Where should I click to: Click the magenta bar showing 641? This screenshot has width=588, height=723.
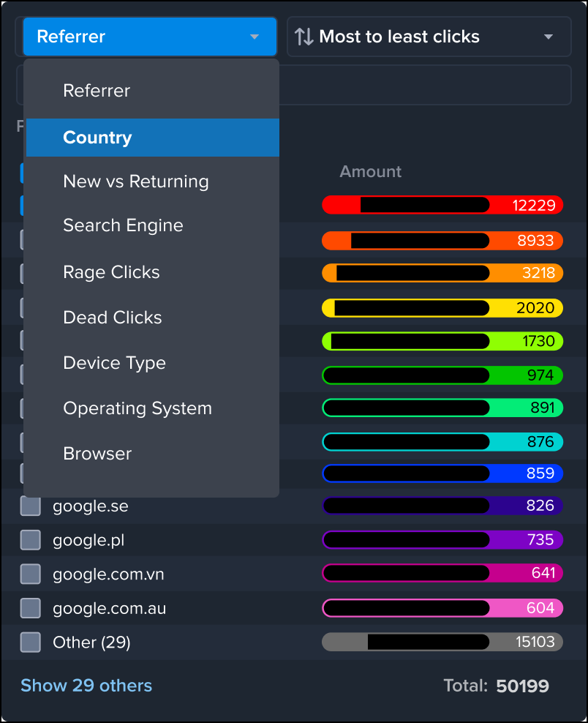point(442,573)
